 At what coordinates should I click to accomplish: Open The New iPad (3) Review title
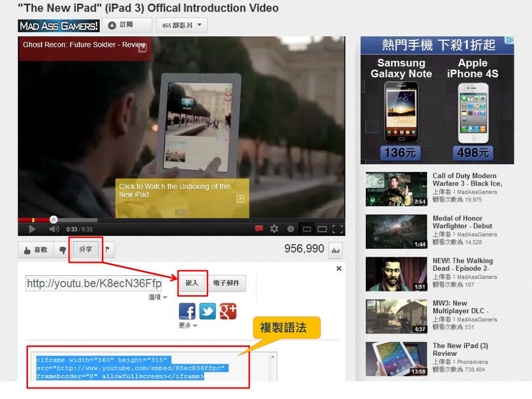click(460, 349)
